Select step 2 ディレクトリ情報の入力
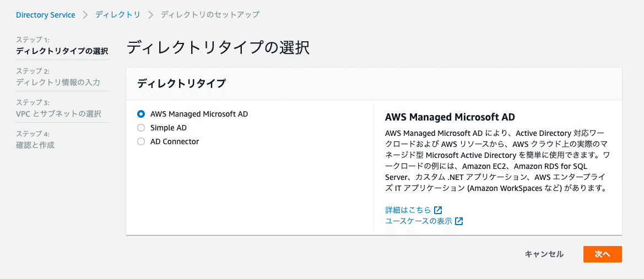This screenshot has width=644, height=279. click(x=58, y=82)
